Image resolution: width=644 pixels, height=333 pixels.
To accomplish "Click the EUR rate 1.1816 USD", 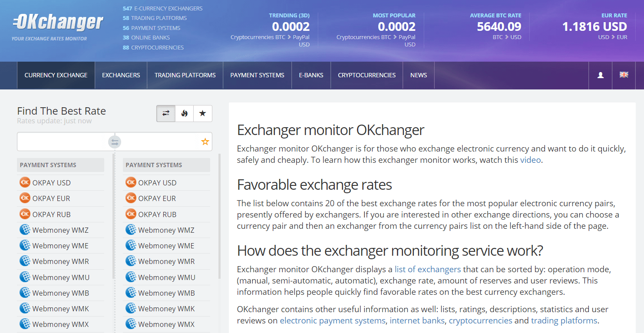I will click(x=594, y=26).
